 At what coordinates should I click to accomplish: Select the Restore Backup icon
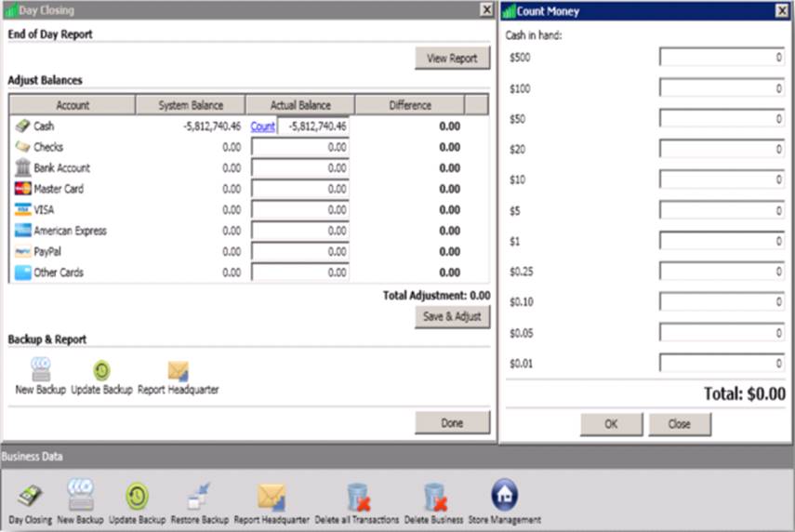pyautogui.click(x=201, y=497)
